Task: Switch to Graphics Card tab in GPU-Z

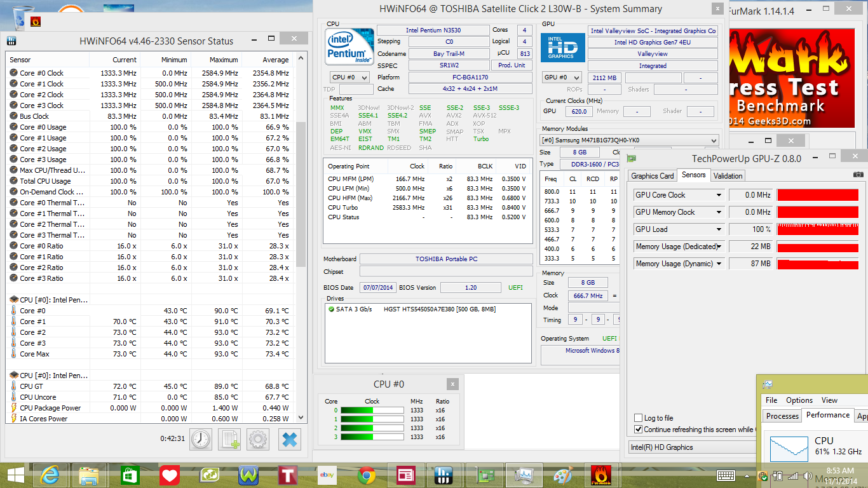Action: tap(652, 176)
